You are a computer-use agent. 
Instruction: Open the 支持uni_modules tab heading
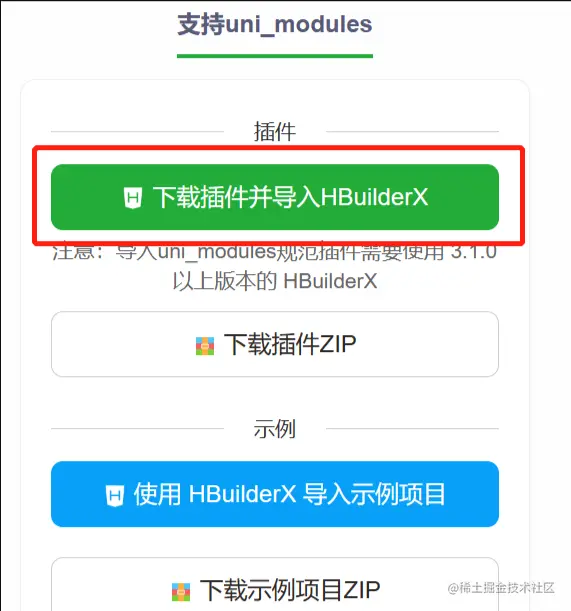click(x=275, y=24)
